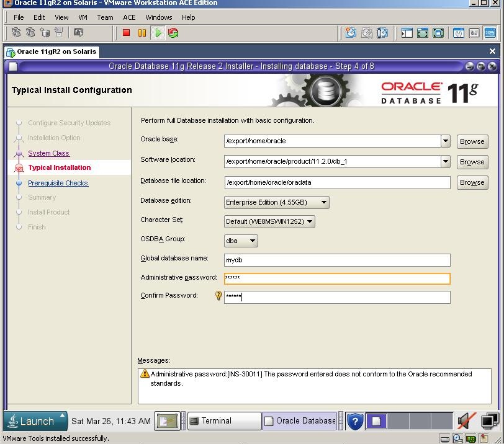This screenshot has height=444, width=504.
Task: Take a snapshot of the virtual machine
Action: [351, 33]
